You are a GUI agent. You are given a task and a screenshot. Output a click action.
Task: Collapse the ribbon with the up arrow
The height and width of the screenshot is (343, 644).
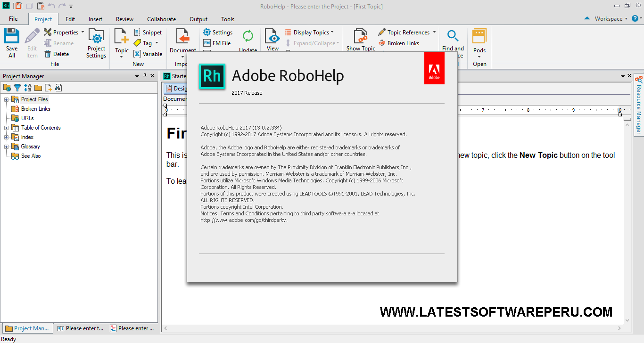587,19
